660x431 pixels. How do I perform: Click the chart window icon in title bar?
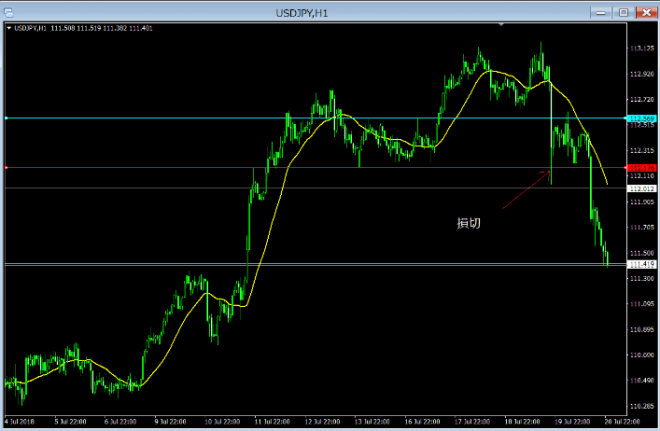pos(10,12)
